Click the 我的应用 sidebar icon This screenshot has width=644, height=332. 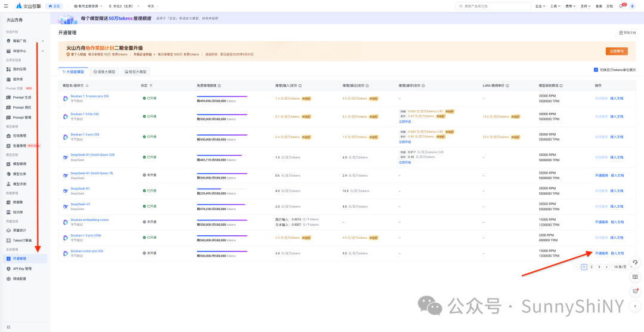click(x=9, y=69)
